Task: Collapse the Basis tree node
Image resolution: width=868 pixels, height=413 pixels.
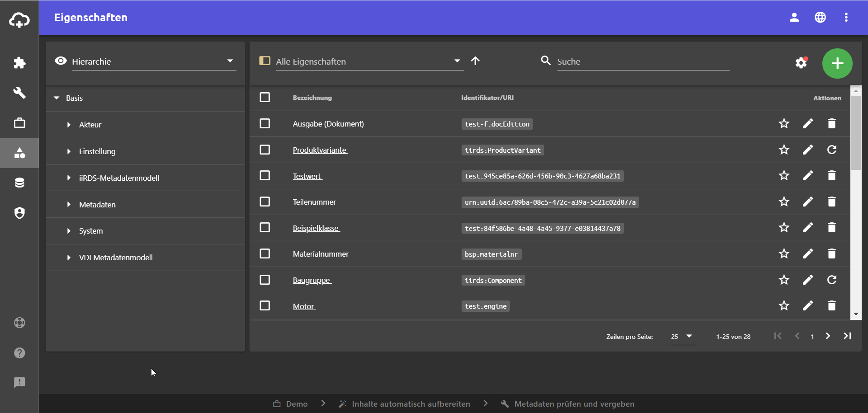Action: (x=57, y=98)
